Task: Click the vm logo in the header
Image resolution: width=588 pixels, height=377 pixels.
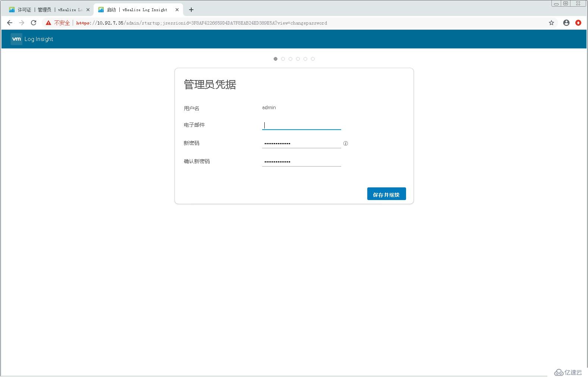Action: point(16,39)
